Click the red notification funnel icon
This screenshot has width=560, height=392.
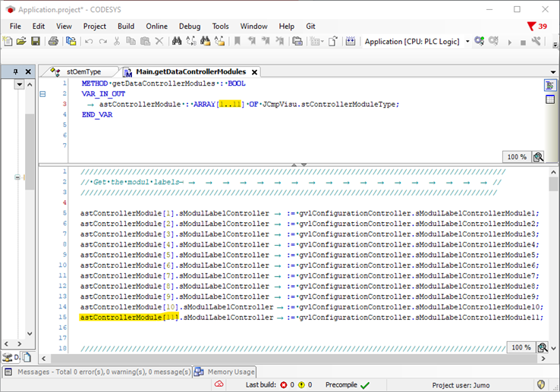pyautogui.click(x=531, y=26)
